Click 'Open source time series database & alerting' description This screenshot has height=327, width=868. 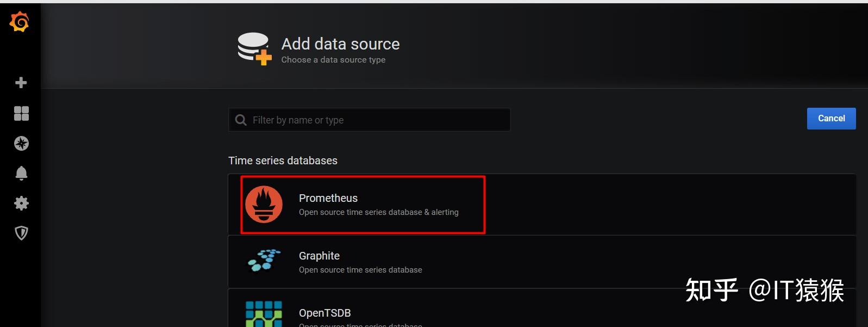[379, 212]
